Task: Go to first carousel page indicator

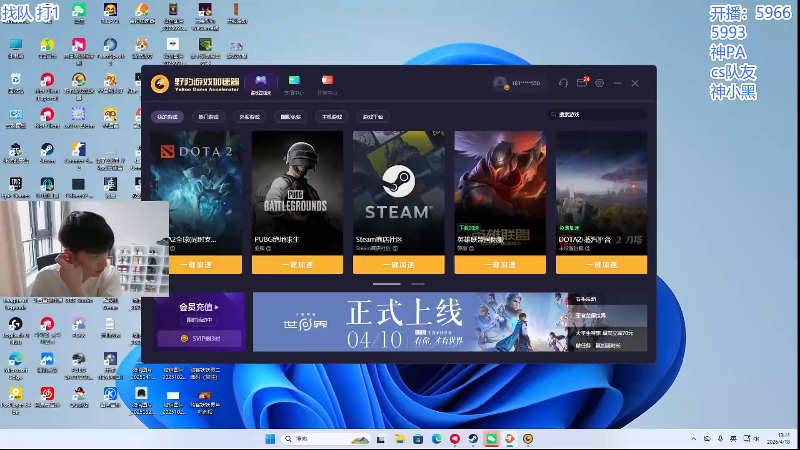Action: (x=387, y=284)
